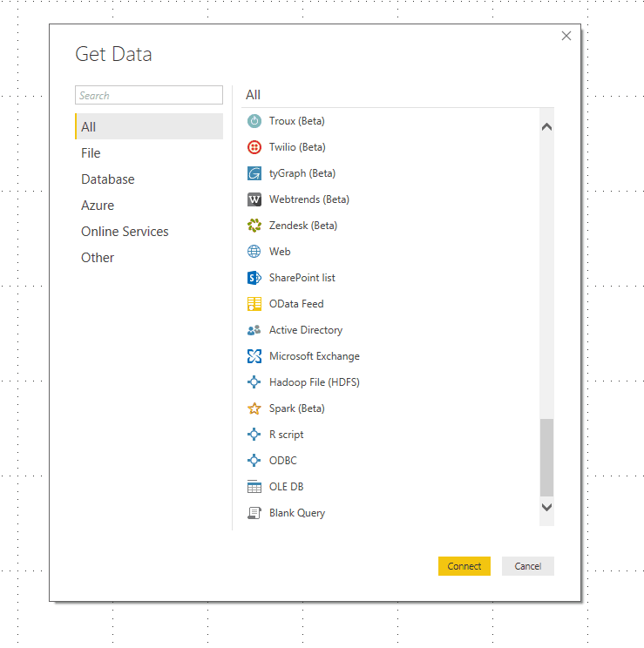
Task: Pick Webtrends (Beta) data source
Action: click(x=309, y=199)
